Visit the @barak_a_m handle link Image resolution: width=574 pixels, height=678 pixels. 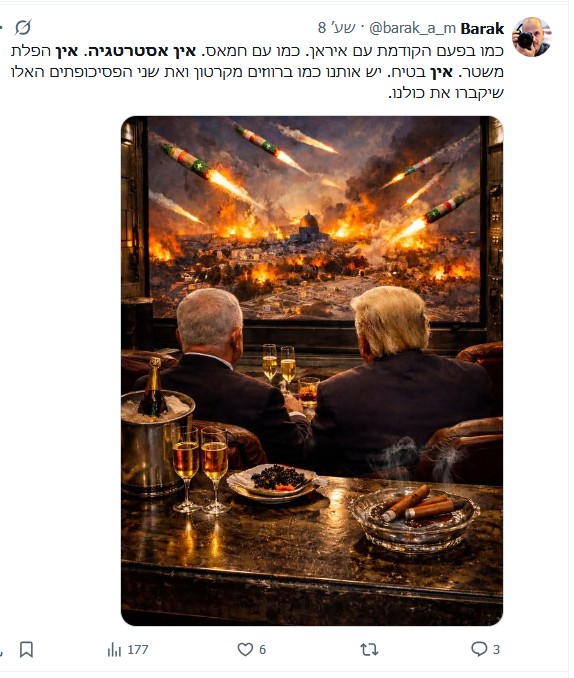(412, 29)
